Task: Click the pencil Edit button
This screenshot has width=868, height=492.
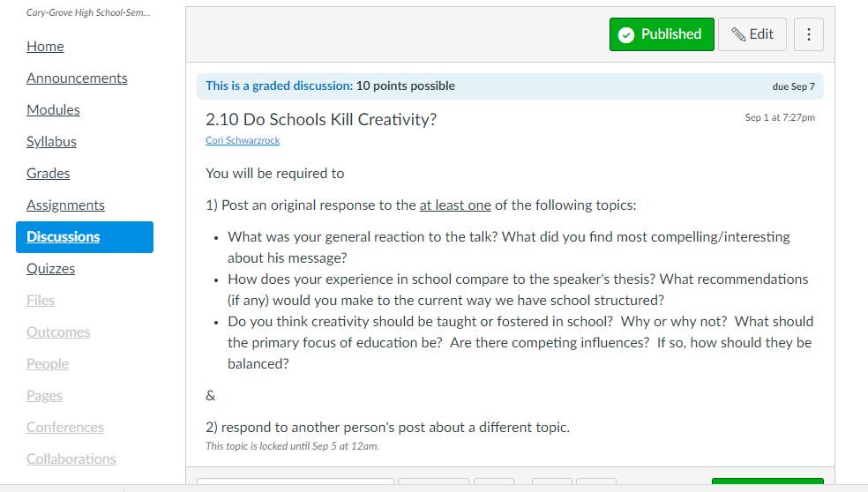Action: tap(752, 34)
